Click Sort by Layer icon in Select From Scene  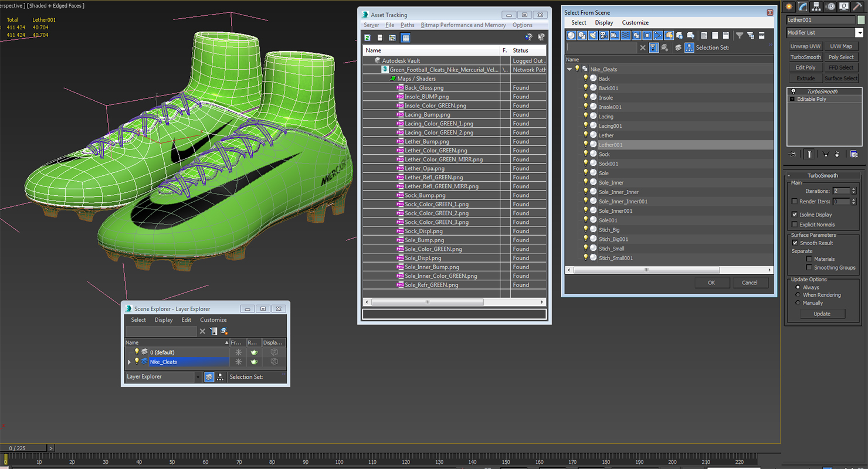pyautogui.click(x=679, y=47)
